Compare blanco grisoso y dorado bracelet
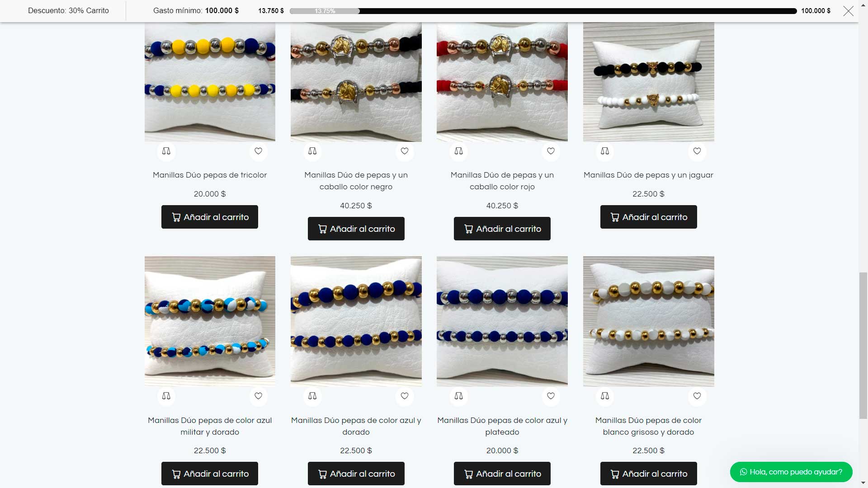This screenshot has height=488, width=868. click(605, 396)
